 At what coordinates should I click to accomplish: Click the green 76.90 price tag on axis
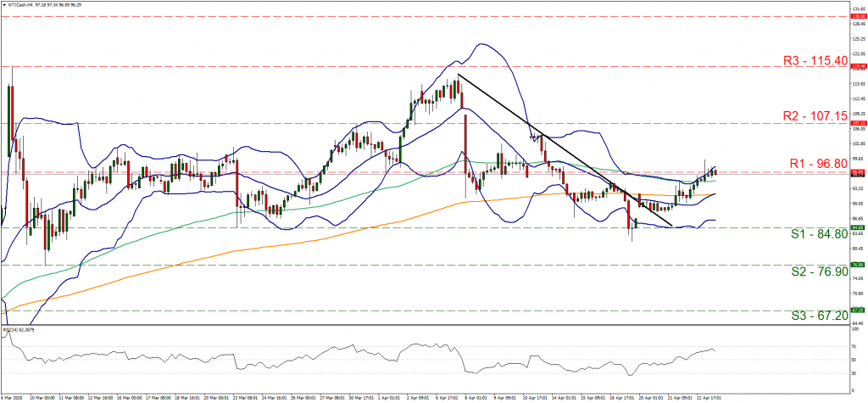pos(856,265)
